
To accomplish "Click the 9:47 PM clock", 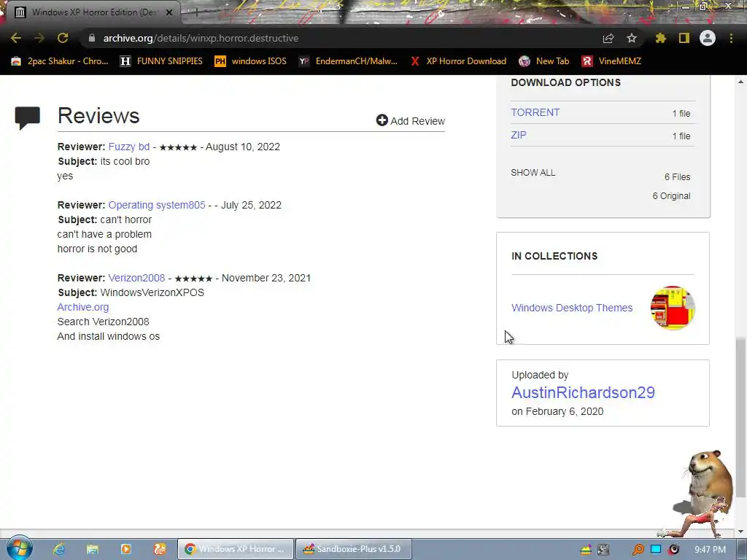I will tap(710, 550).
